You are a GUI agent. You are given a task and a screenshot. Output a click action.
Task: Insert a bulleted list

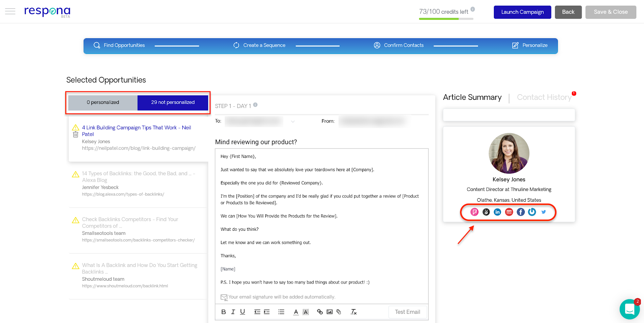(x=281, y=312)
